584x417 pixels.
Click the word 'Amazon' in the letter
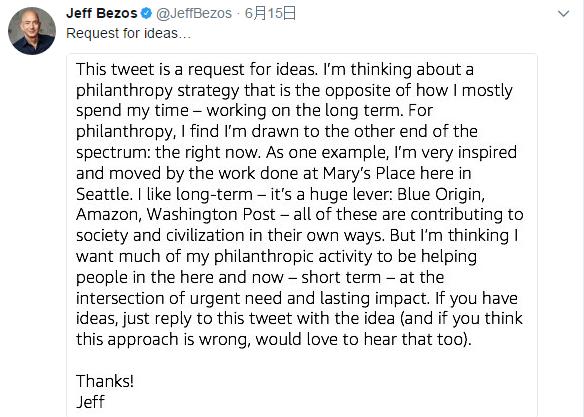107,215
